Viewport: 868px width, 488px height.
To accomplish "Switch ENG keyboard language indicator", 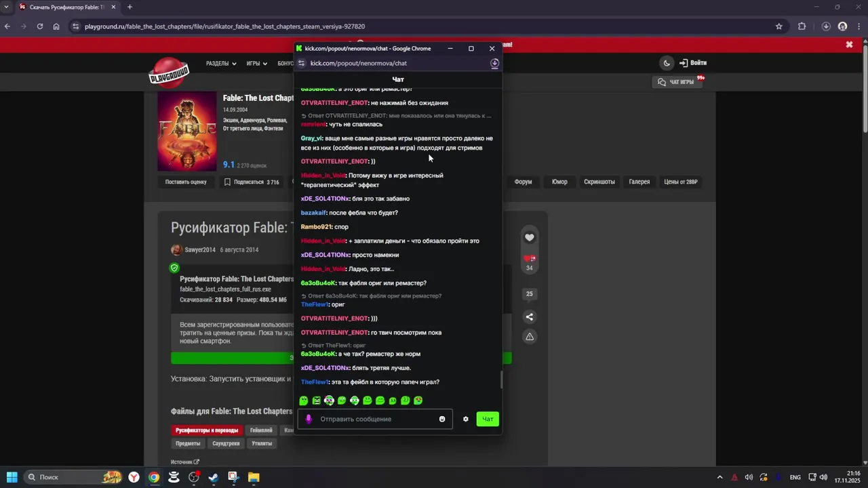I will click(795, 477).
